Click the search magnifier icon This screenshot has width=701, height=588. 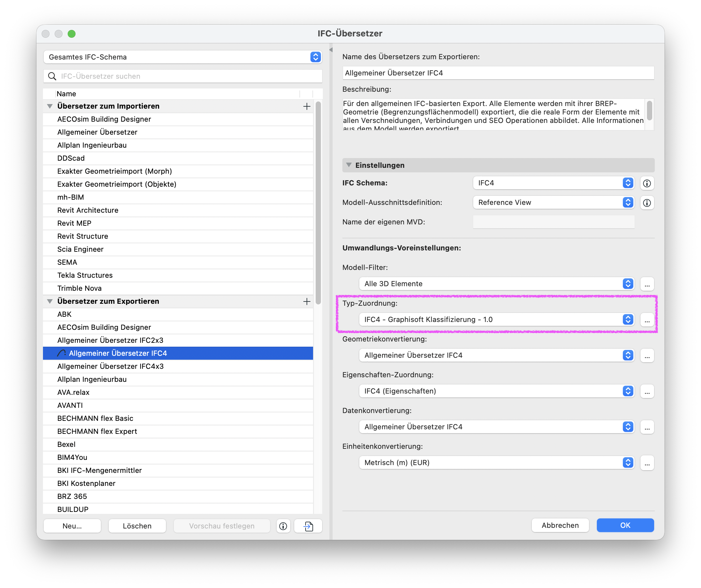coord(52,76)
